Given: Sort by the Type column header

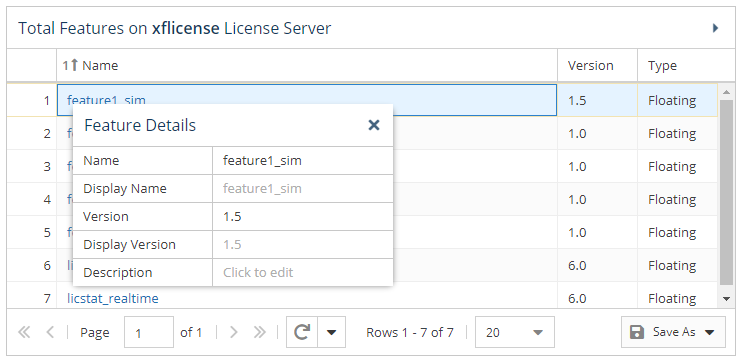Looking at the screenshot, I should point(686,65).
